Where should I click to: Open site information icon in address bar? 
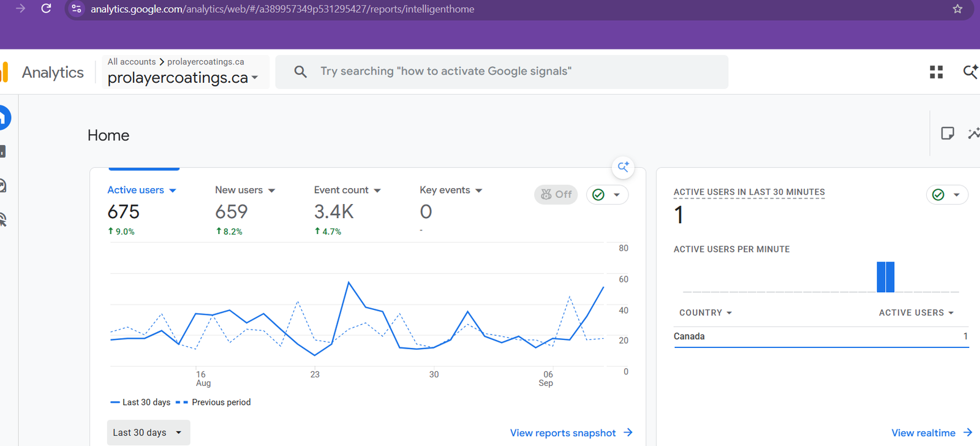pyautogui.click(x=77, y=9)
